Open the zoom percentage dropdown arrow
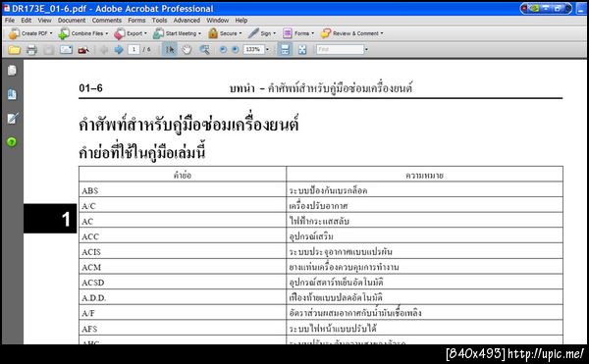The width and height of the screenshot is (589, 364). pyautogui.click(x=267, y=49)
